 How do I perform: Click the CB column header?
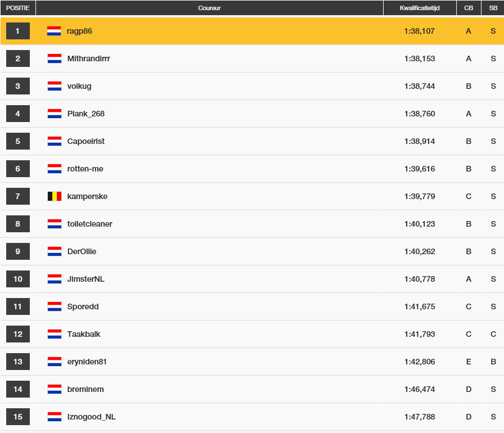(469, 8)
